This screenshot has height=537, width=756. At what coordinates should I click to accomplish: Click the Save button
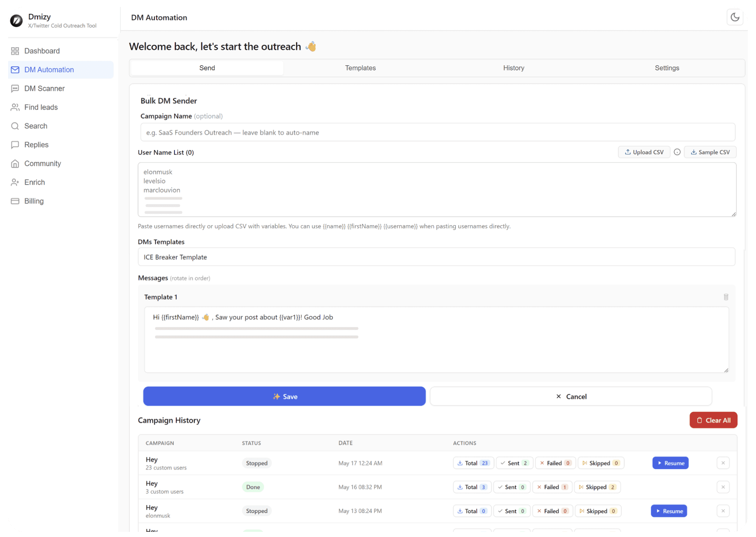[x=284, y=396]
